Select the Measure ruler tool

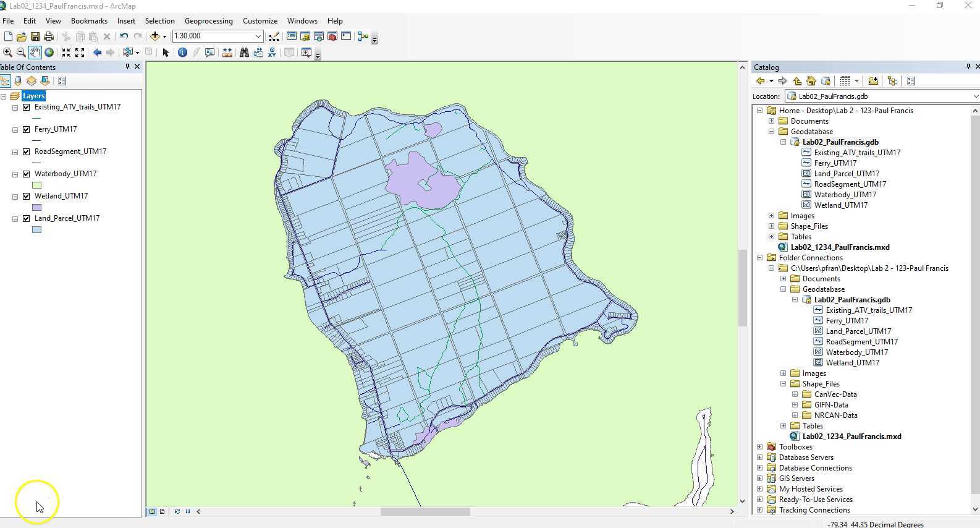227,53
